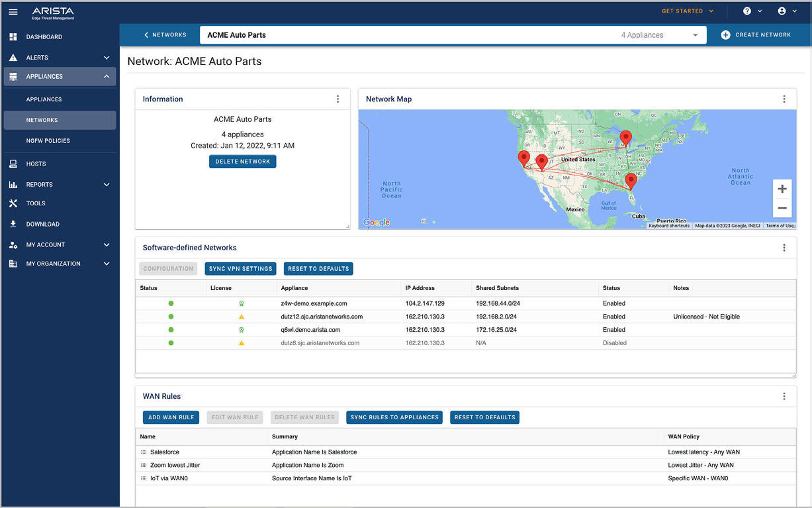Zoom in on the network map
812x508 pixels.
[782, 189]
